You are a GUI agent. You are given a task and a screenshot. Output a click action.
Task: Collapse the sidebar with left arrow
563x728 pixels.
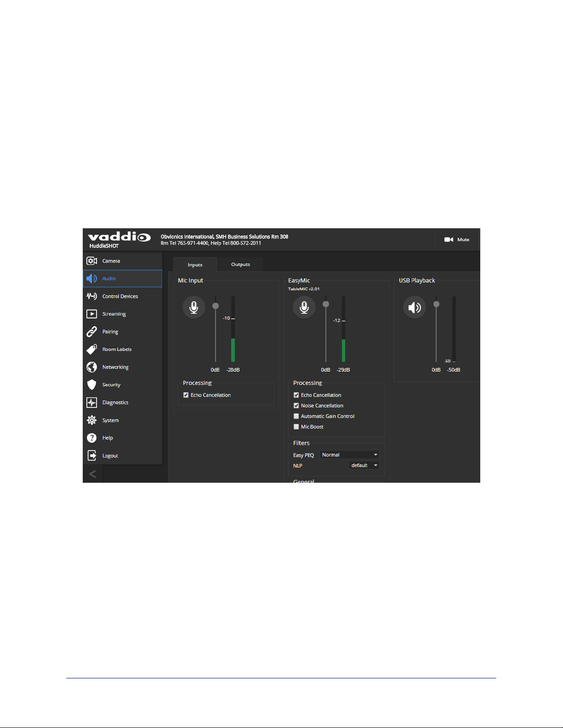tap(92, 474)
